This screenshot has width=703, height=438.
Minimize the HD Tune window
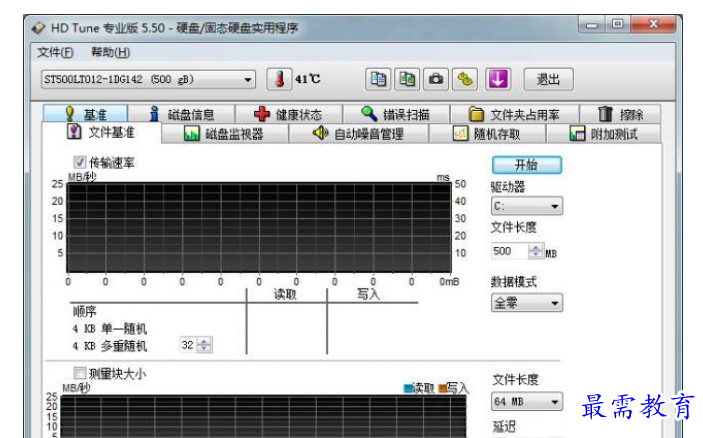[592, 25]
